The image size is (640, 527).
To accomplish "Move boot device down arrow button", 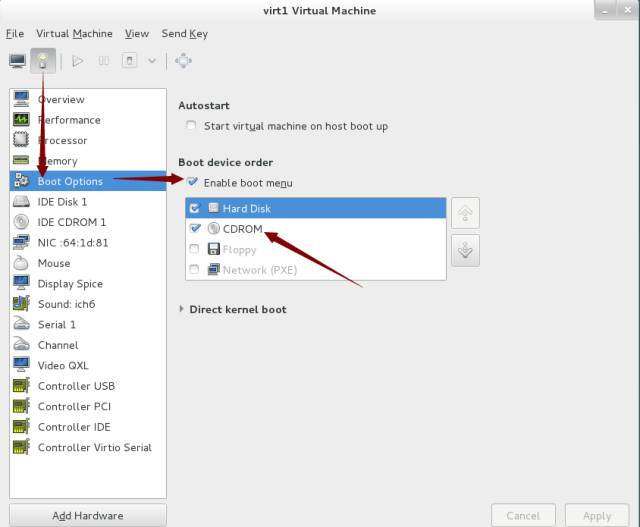I will [x=465, y=251].
